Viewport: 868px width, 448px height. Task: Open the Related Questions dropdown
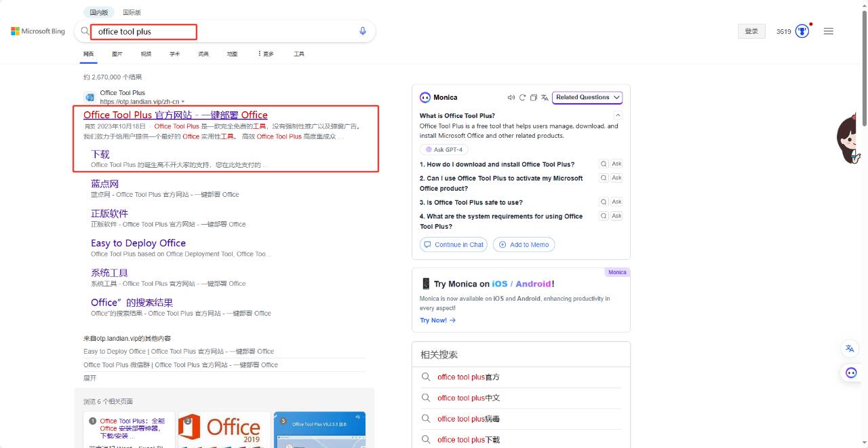[587, 97]
